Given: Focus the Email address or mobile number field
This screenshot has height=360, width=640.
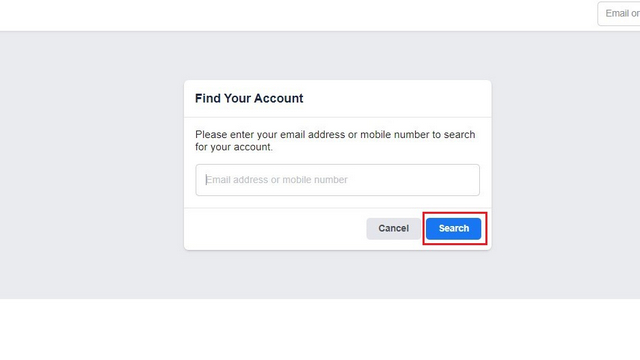Looking at the screenshot, I should point(338,180).
